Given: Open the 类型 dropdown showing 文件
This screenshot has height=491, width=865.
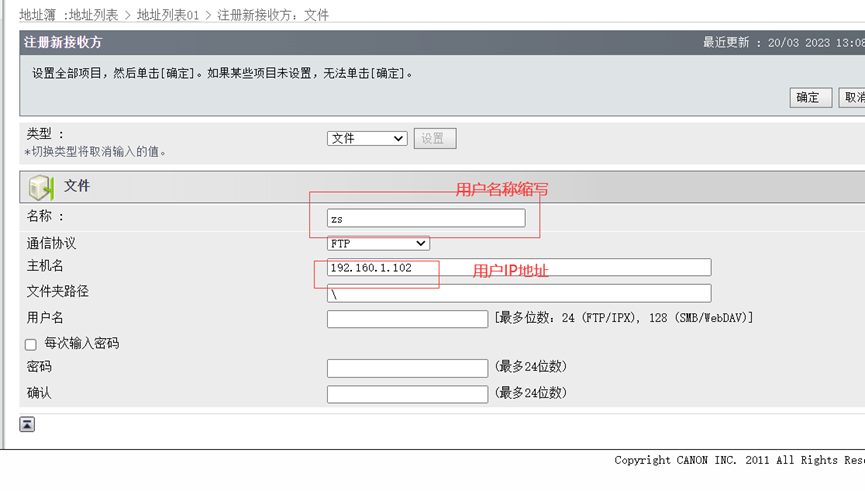Looking at the screenshot, I should coord(366,139).
